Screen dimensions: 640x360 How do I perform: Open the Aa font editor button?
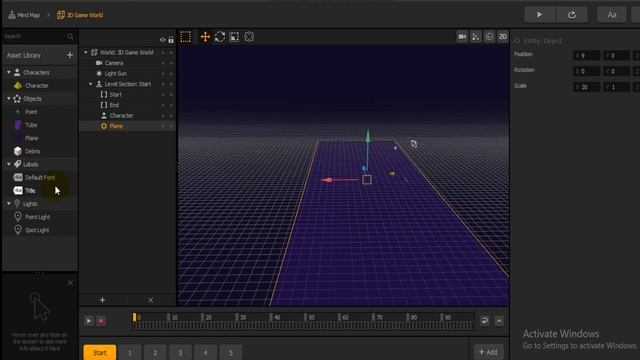point(611,15)
